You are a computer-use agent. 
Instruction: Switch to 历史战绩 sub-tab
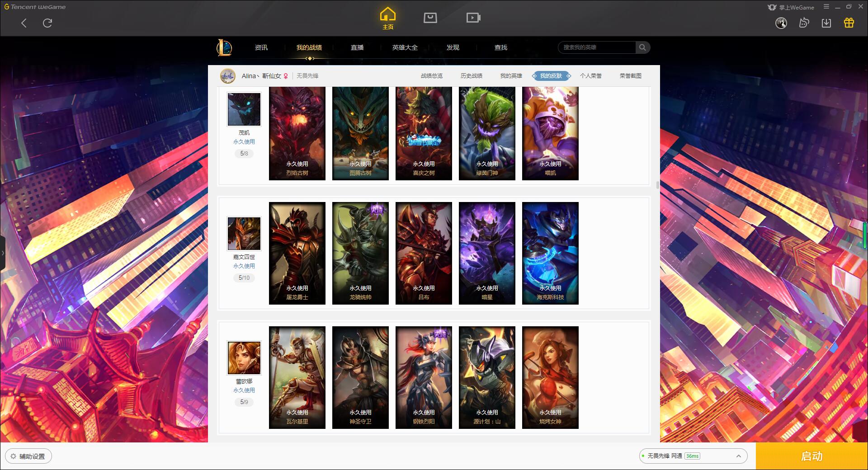472,76
